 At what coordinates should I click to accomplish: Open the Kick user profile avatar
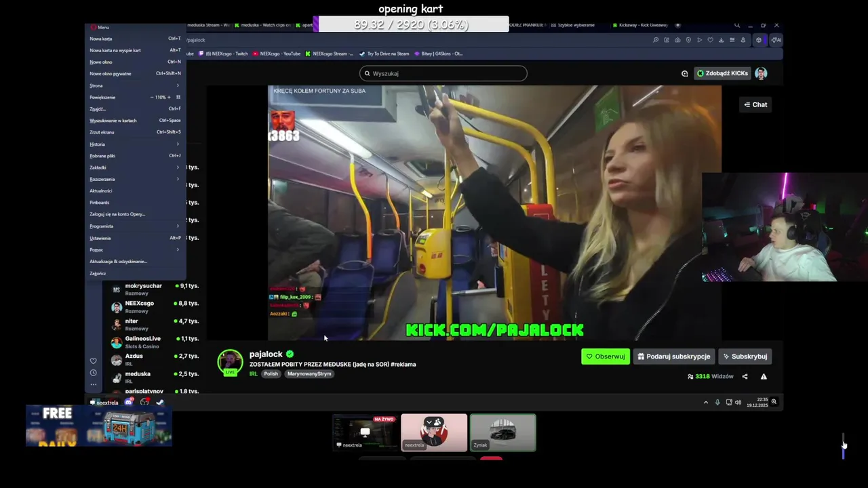pyautogui.click(x=761, y=73)
